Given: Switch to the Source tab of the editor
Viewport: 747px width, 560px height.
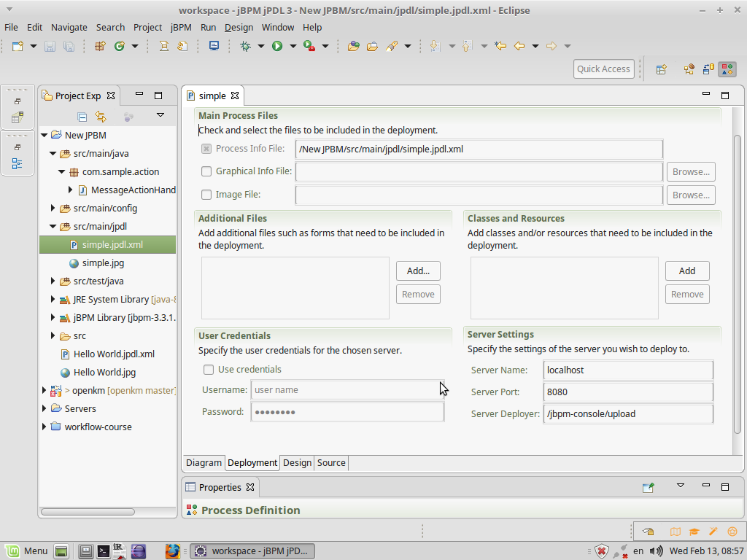Looking at the screenshot, I should (331, 462).
